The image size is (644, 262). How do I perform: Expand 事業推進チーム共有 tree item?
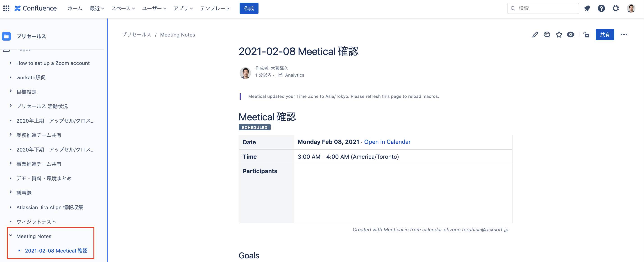(x=11, y=163)
